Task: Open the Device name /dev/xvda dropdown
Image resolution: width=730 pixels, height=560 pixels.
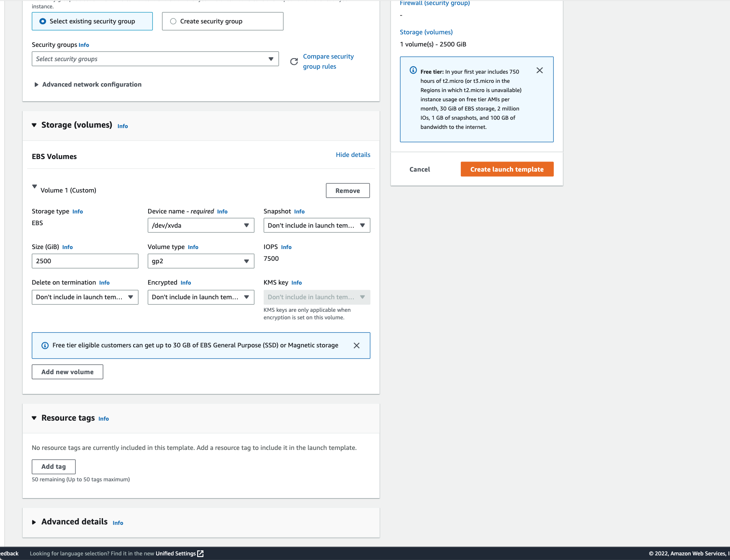Action: point(200,226)
